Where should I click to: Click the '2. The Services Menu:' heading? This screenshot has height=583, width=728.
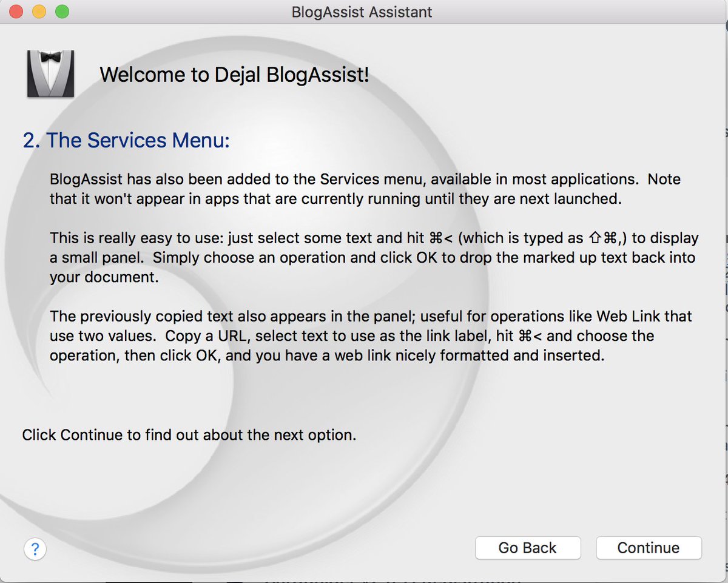click(126, 140)
